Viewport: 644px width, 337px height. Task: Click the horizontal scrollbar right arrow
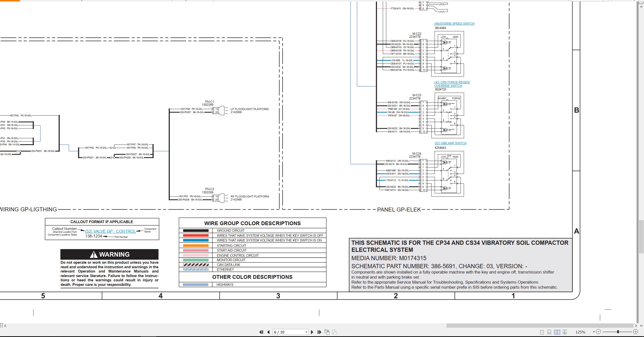(x=636, y=326)
